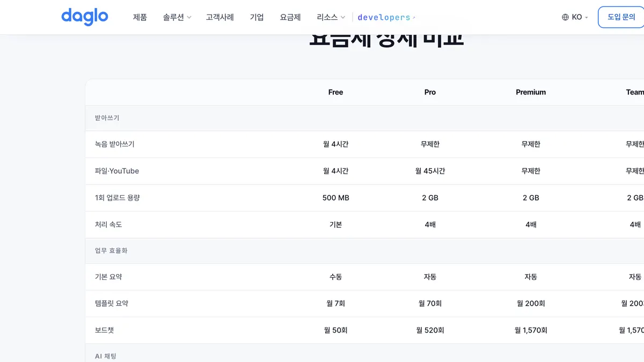
Task: Click Free 월 4시간 in 녹음 받아쓰기 row
Action: (335, 144)
